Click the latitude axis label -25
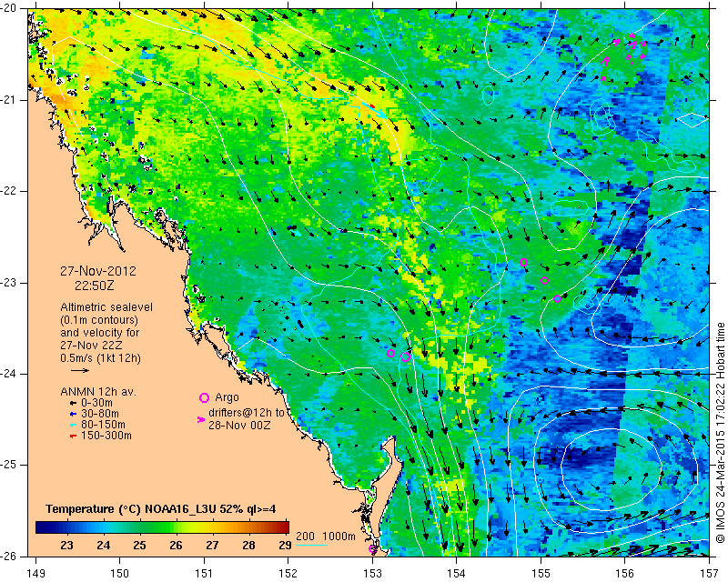Viewport: 728px width, 582px height. pyautogui.click(x=10, y=465)
